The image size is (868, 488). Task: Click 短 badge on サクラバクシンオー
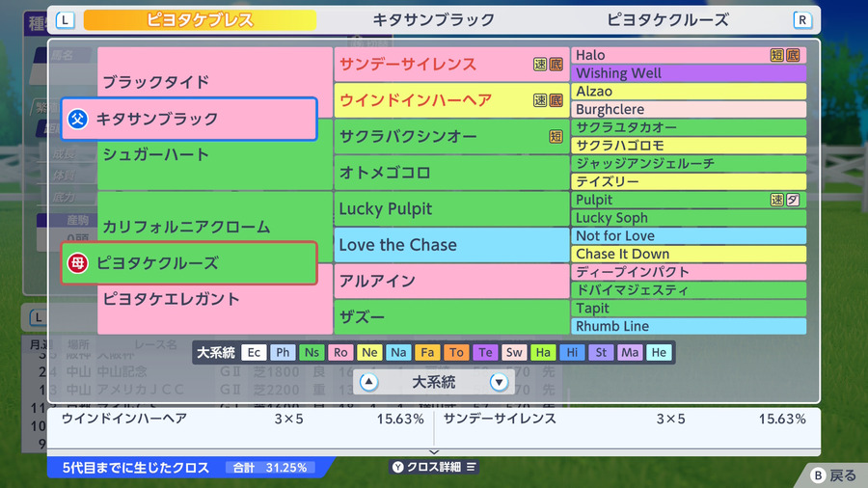[x=556, y=137]
